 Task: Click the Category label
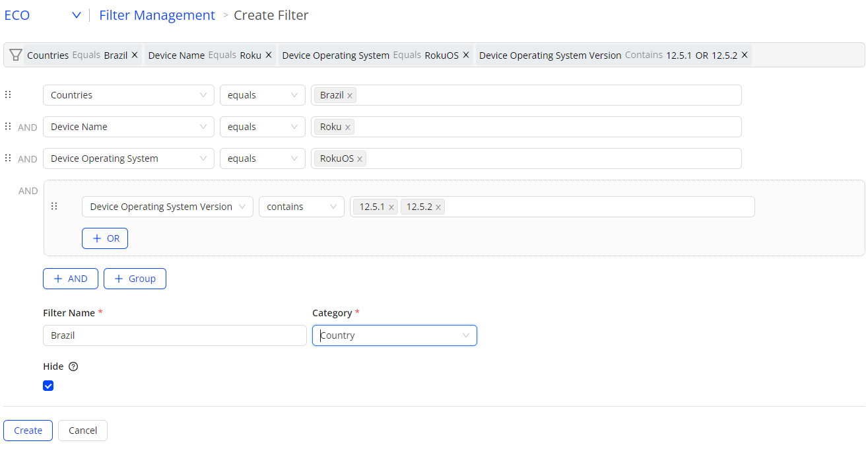(x=332, y=313)
